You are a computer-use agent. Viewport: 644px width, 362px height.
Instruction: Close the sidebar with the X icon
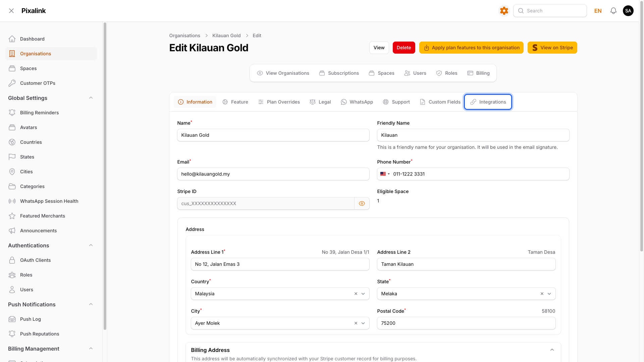pos(11,11)
